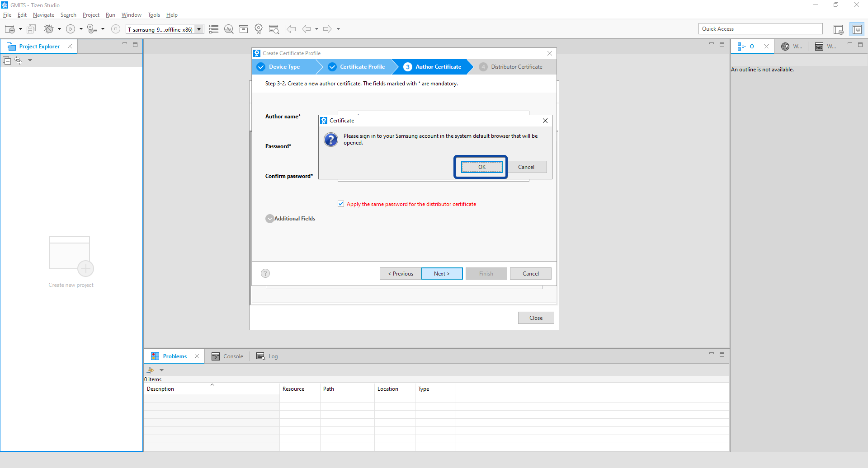
Task: Click the Create new project placeholder icon
Action: [71, 256]
